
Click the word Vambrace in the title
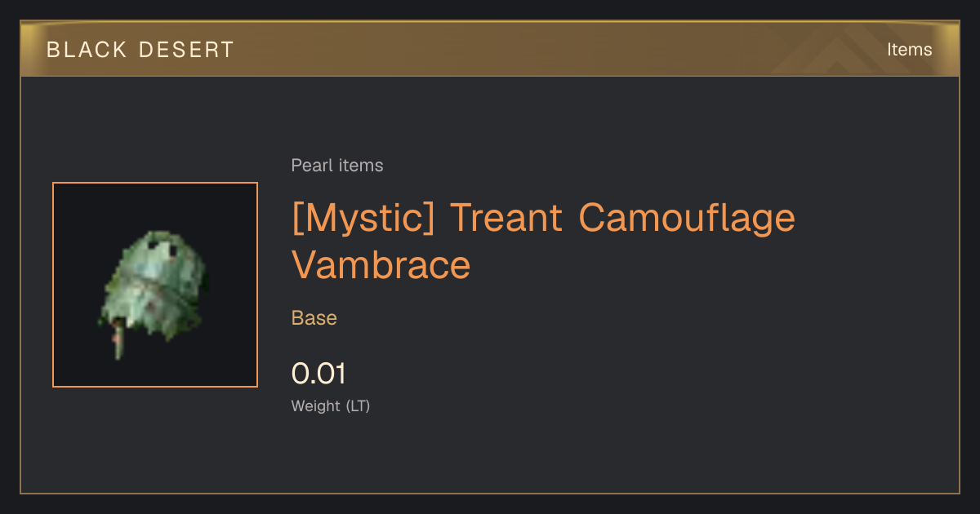(x=381, y=264)
